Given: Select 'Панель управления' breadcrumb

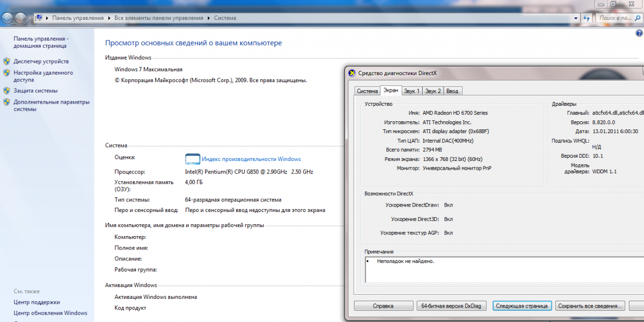Looking at the screenshot, I should pos(78,18).
